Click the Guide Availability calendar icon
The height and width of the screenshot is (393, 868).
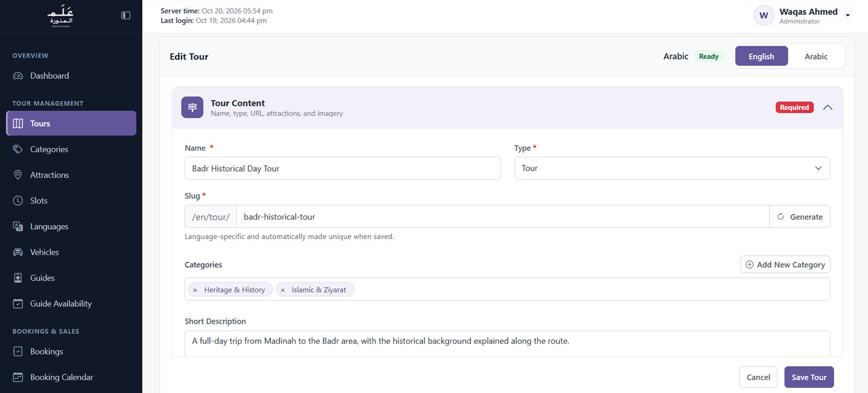(18, 304)
